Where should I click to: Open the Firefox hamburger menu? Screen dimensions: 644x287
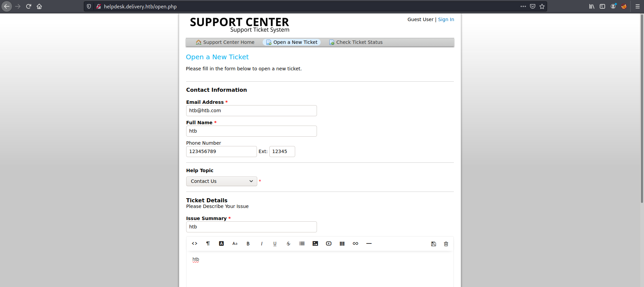click(638, 6)
